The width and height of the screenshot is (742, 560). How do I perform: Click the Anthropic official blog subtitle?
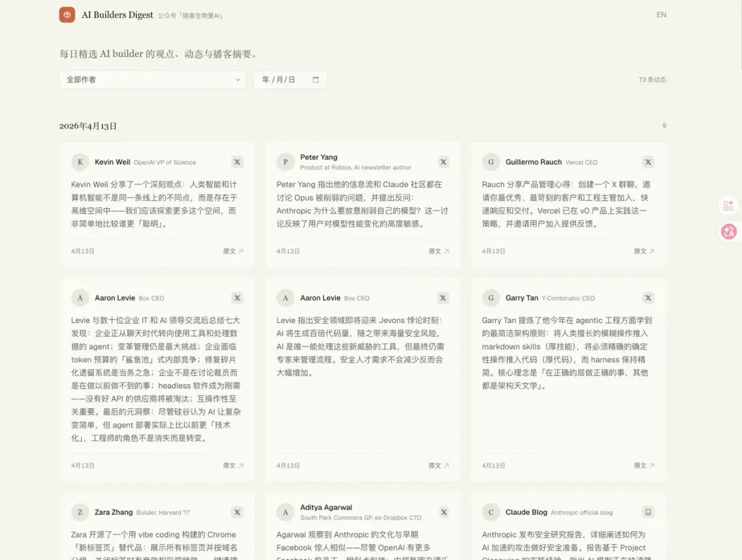[582, 513]
